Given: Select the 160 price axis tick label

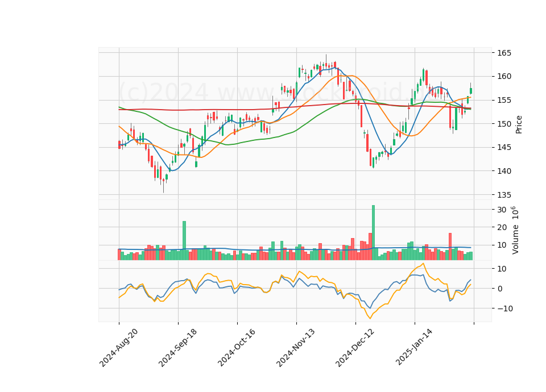Looking at the screenshot, I should [x=504, y=77].
